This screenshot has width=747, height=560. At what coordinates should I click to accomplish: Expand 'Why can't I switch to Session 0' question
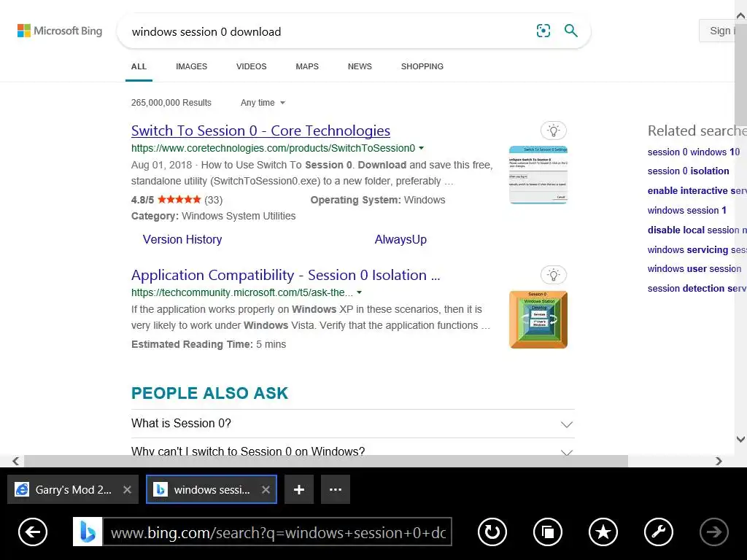352,451
